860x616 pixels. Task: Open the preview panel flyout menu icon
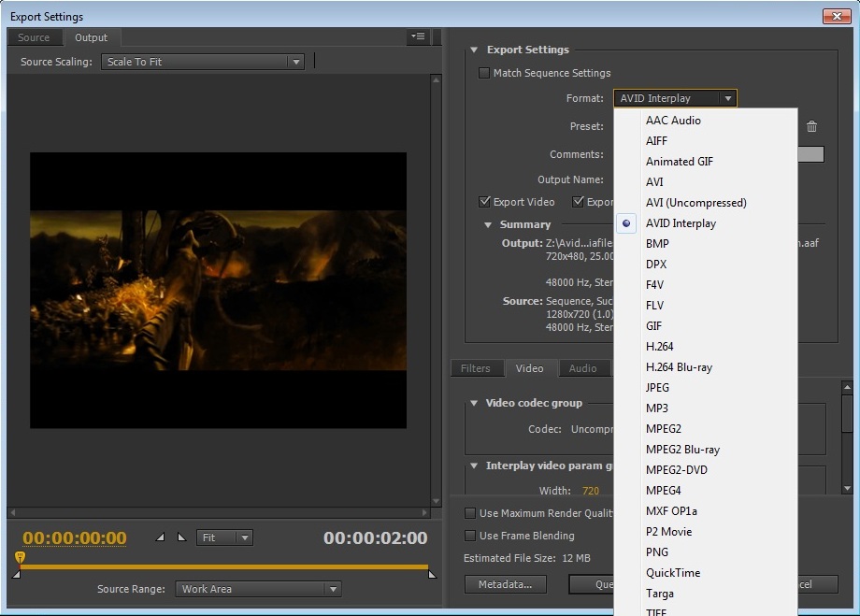tap(418, 36)
